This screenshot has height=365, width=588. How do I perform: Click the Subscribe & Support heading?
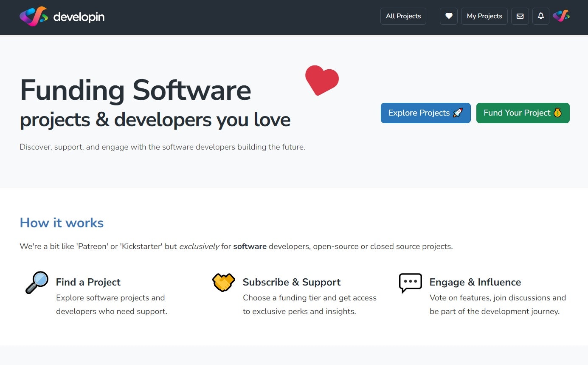(291, 282)
